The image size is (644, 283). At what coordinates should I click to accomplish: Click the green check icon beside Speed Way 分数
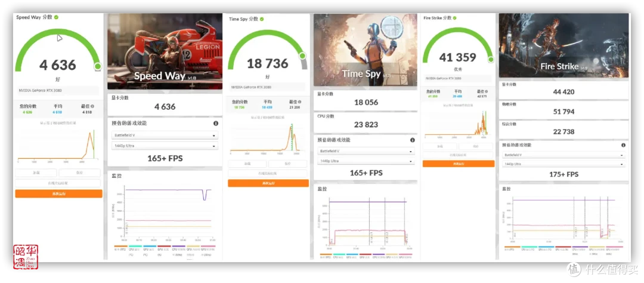pyautogui.click(x=56, y=17)
